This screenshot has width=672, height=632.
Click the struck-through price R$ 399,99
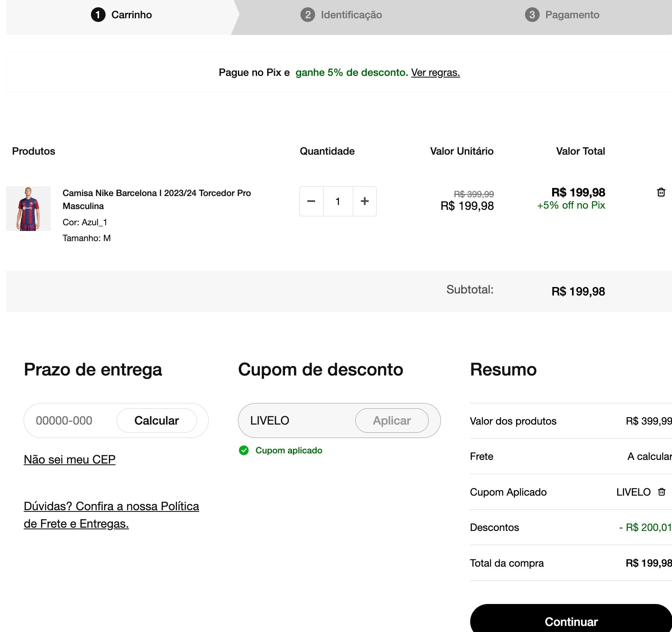tap(474, 194)
